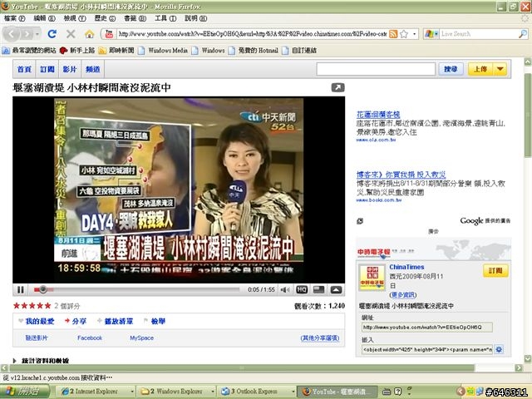Open the ChinaTimes channel name link
This screenshot has height=399, width=532.
[x=406, y=267]
